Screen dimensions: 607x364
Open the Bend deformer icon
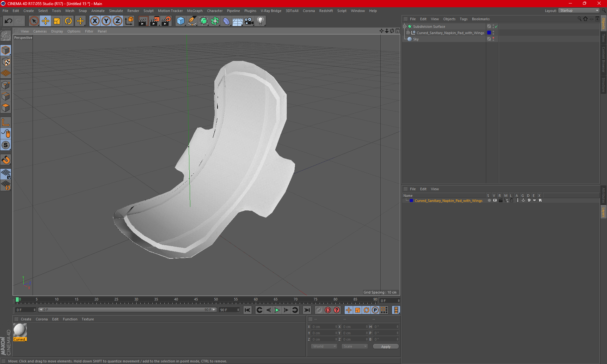click(226, 21)
